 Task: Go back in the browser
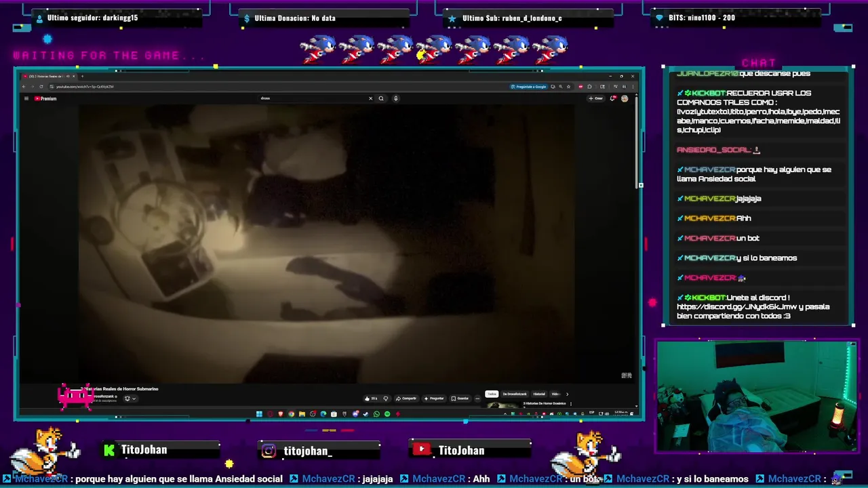pyautogui.click(x=24, y=87)
